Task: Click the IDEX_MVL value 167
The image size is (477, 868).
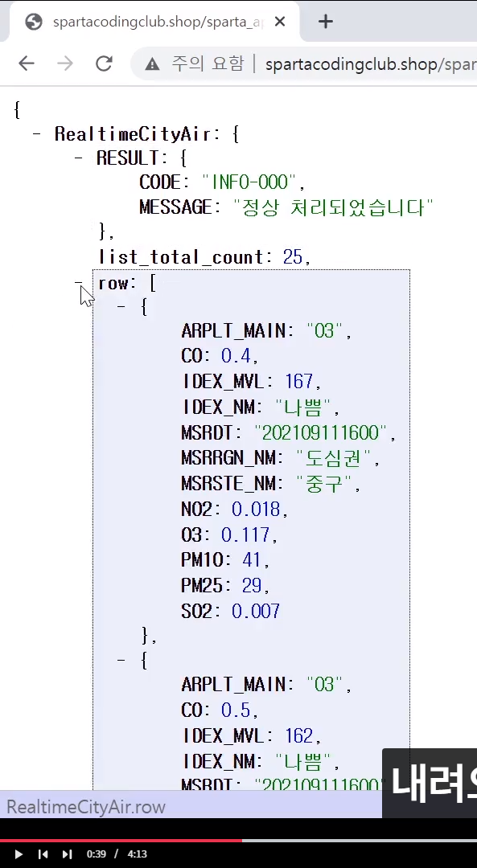Action: [x=299, y=382]
